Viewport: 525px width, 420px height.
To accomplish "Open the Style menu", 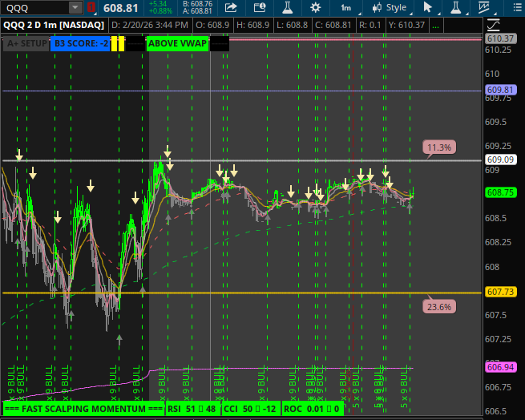I will (x=390, y=8).
